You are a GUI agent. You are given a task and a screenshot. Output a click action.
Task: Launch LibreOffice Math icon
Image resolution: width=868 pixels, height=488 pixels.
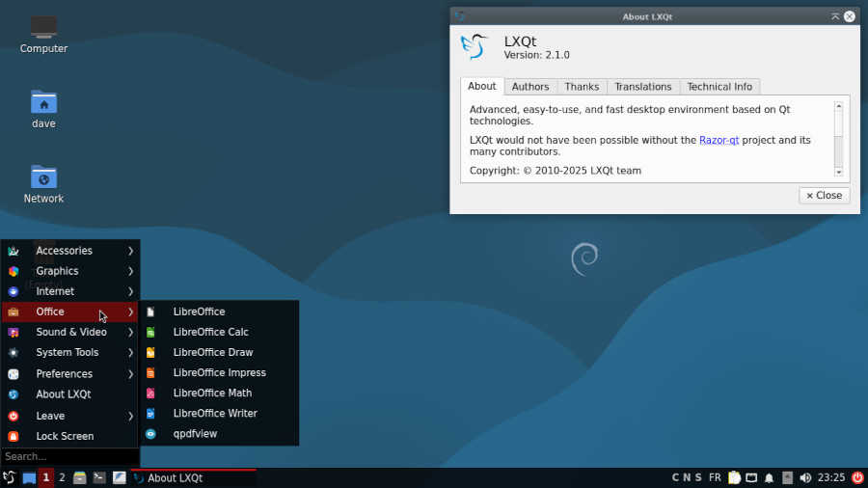[150, 393]
